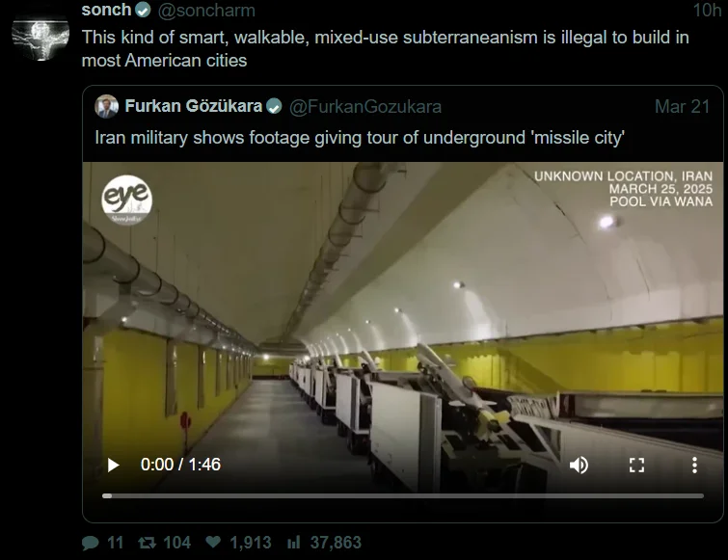The height and width of the screenshot is (560, 728).
Task: Open the quoted tweet's Mar 21 date
Action: click(x=682, y=107)
